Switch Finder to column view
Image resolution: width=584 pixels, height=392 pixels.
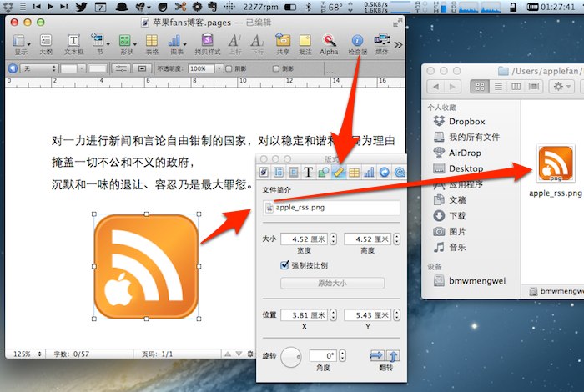tap(516, 87)
